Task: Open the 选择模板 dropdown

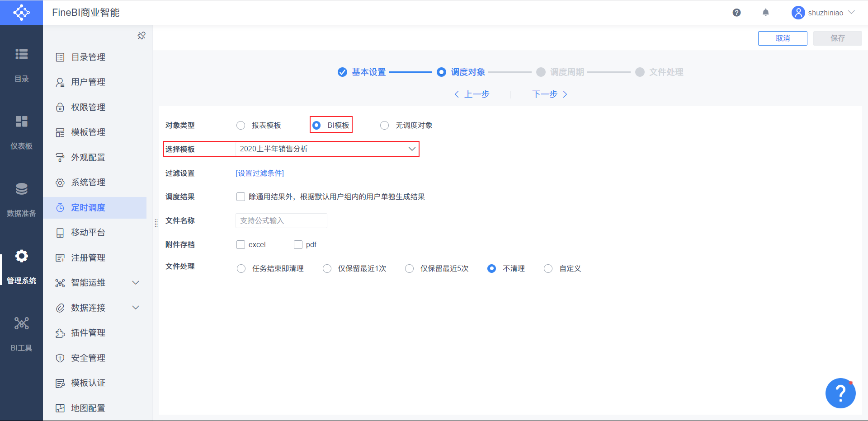Action: (327, 149)
